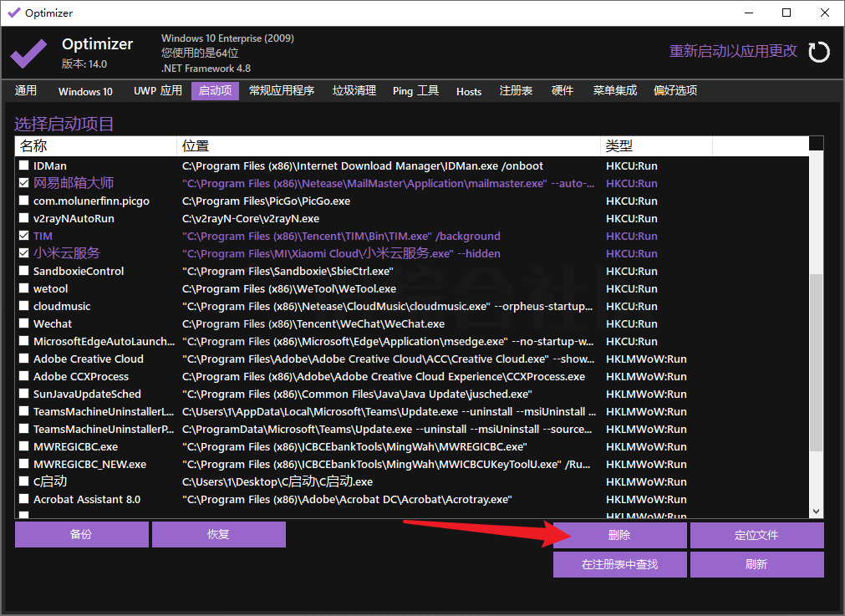This screenshot has width=845, height=616.
Task: Check the cloudmusic checkbox
Action: click(23, 306)
